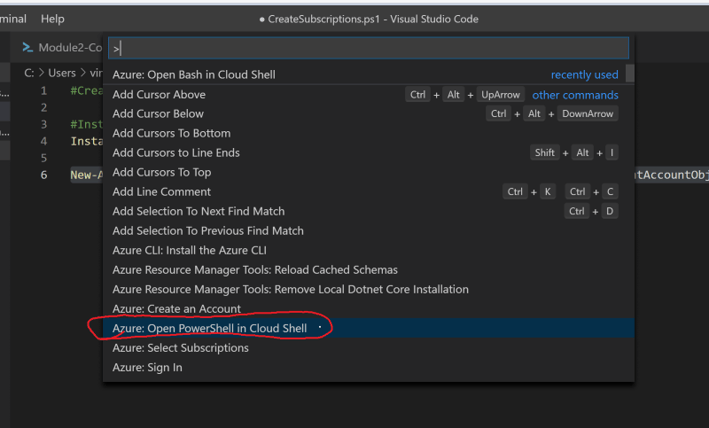Run Azure: Create an Account
The height and width of the screenshot is (428, 709).
(x=176, y=309)
